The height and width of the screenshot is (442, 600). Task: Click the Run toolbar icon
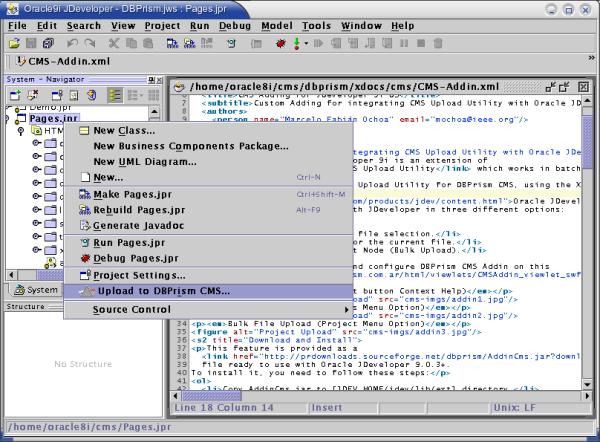(x=232, y=43)
